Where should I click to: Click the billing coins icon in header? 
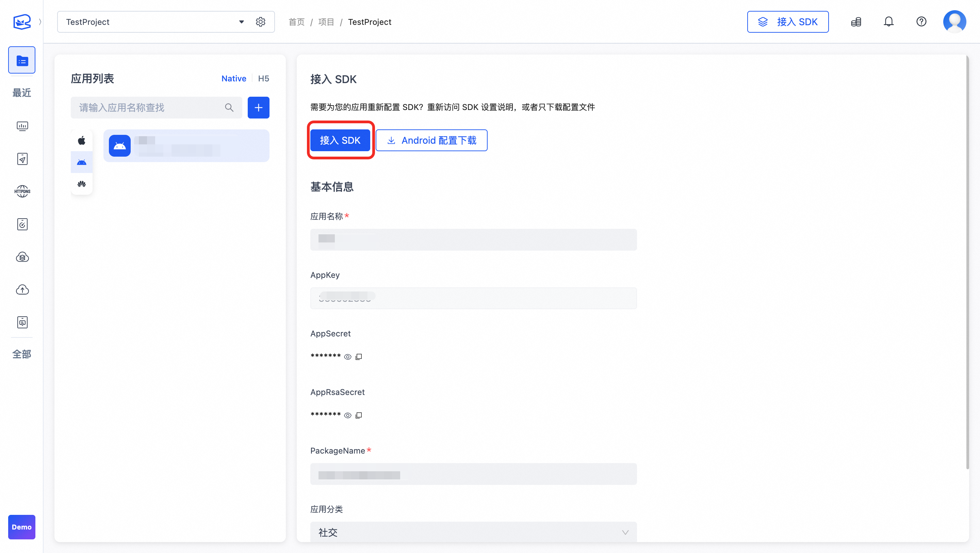tap(856, 22)
